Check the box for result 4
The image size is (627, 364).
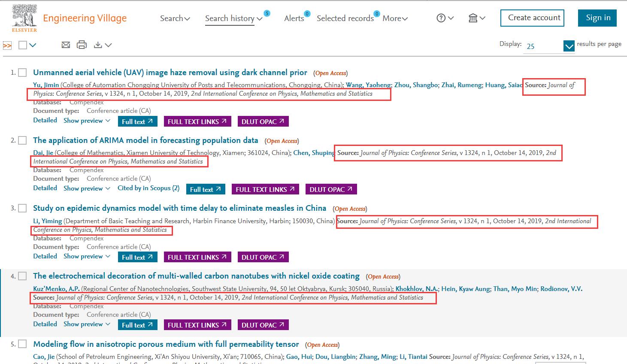point(22,276)
